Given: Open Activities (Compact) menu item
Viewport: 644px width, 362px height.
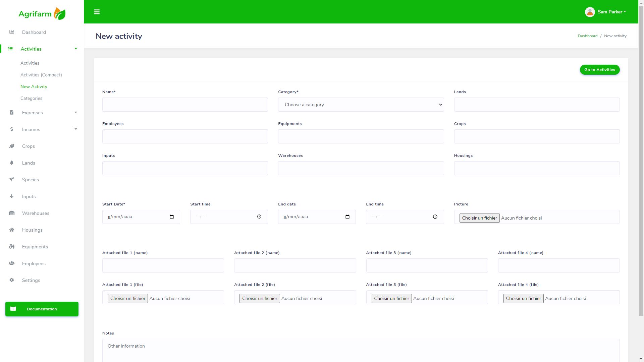Looking at the screenshot, I should pyautogui.click(x=41, y=75).
